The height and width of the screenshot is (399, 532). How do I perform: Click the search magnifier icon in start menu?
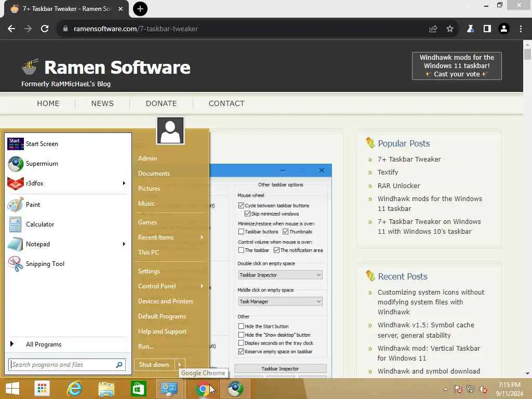[x=119, y=365]
